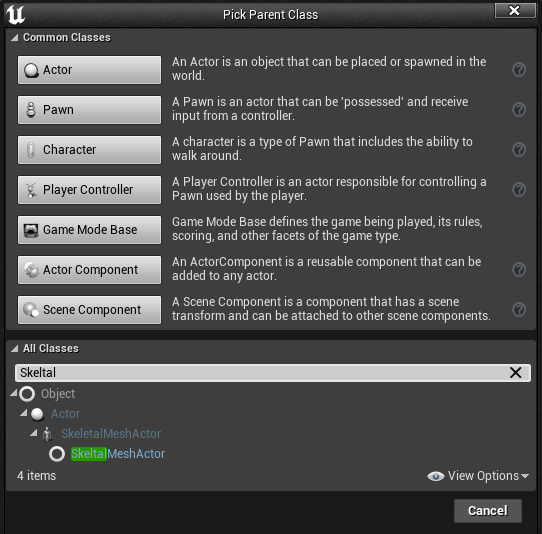Open help for the Actor class
This screenshot has height=534, width=542.
pos(519,69)
